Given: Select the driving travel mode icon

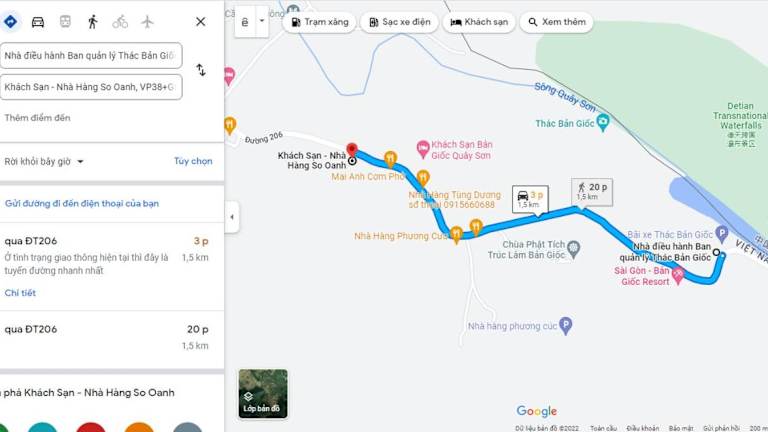Looking at the screenshot, I should [x=38, y=22].
